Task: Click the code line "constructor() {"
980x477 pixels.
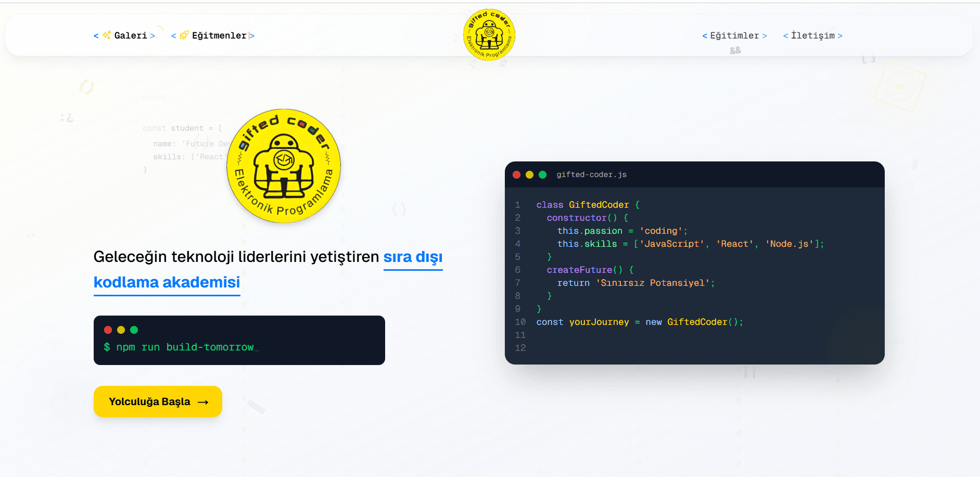Action: point(588,218)
